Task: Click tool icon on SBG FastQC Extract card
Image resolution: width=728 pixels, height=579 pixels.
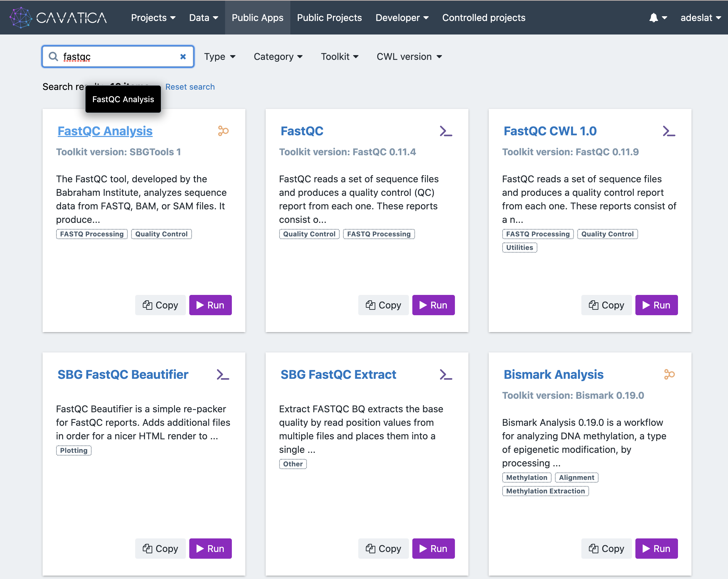Action: pyautogui.click(x=446, y=374)
